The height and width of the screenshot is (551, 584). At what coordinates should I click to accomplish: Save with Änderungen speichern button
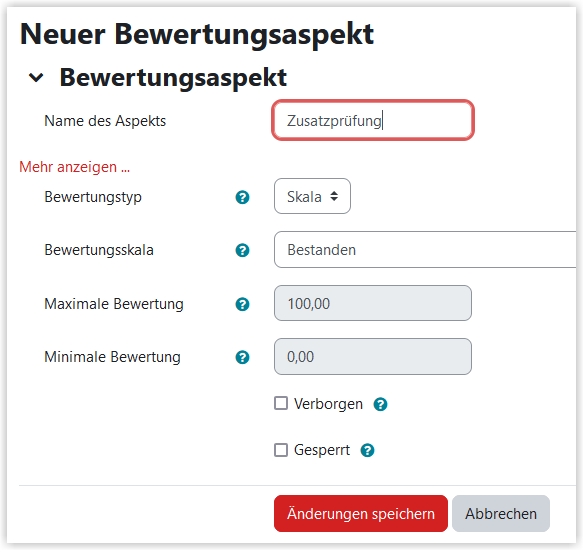coord(361,513)
